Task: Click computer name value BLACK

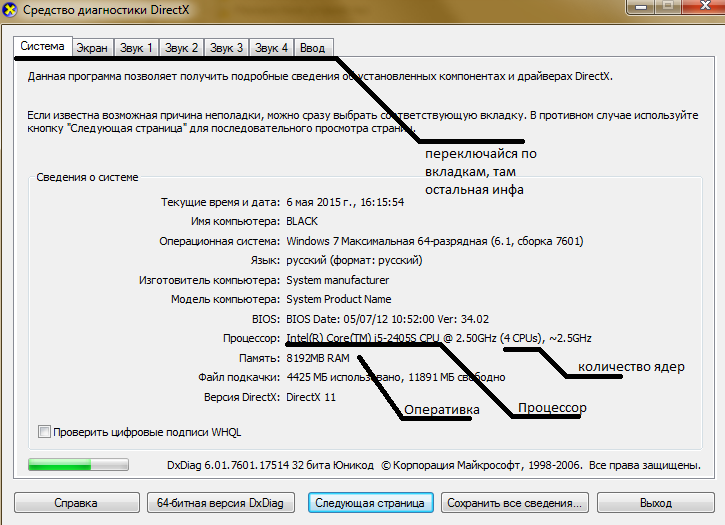Action: [x=302, y=221]
